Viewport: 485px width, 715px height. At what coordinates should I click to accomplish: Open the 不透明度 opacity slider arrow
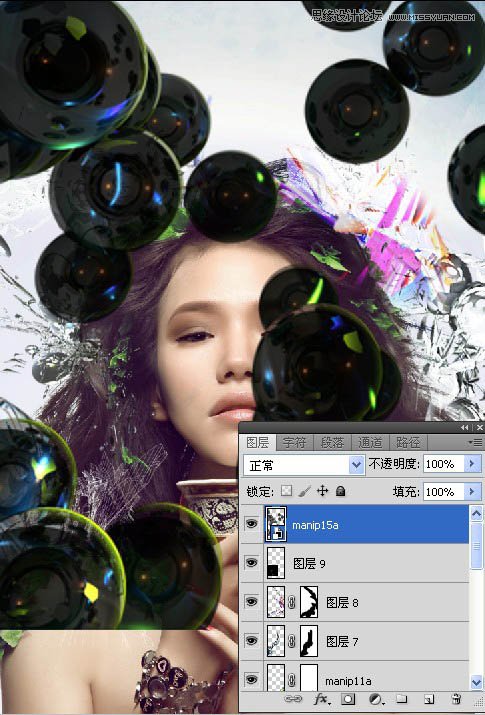(x=473, y=464)
